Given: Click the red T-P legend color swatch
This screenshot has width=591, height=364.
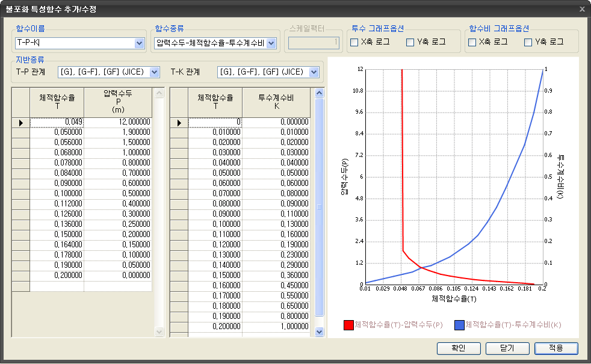Looking at the screenshot, I should tap(348, 325).
